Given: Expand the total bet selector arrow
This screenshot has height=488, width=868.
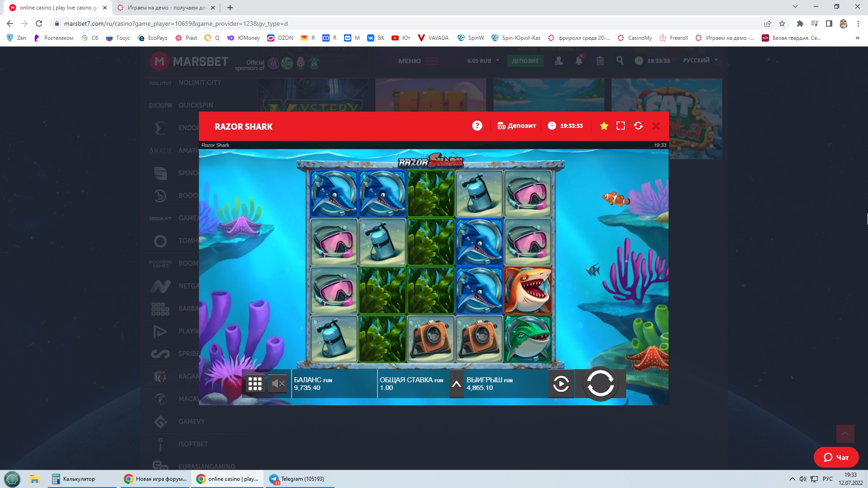Looking at the screenshot, I should coord(457,384).
